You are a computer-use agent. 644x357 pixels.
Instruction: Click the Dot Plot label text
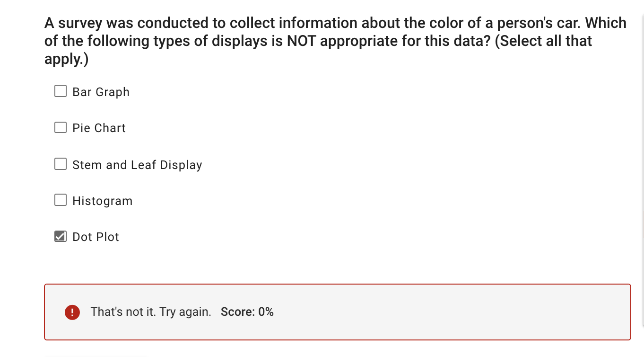(95, 237)
